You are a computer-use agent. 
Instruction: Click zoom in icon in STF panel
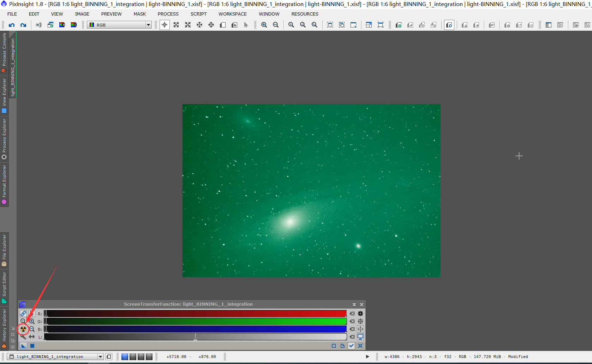32,321
